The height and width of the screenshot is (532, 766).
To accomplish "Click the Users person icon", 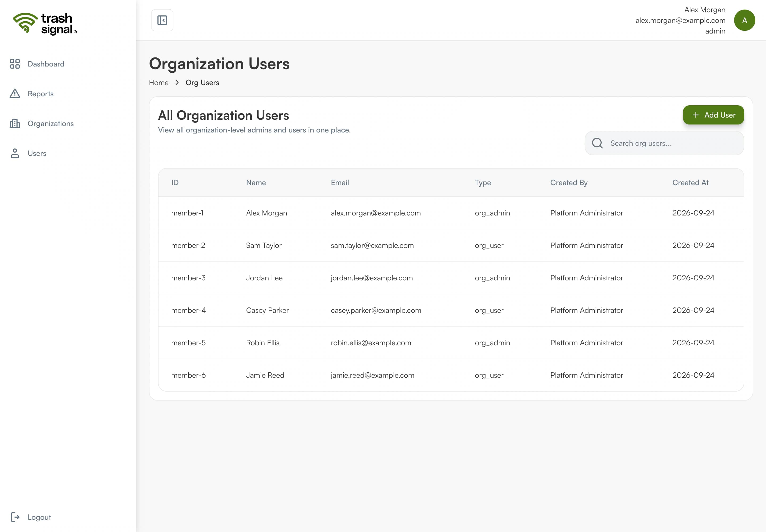I will click(15, 153).
